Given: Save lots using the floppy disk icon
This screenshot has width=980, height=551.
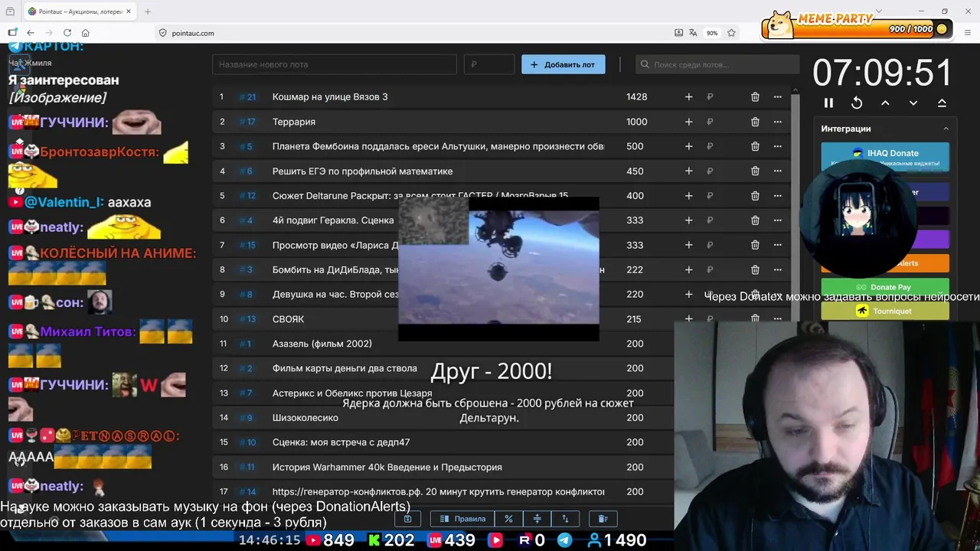Looking at the screenshot, I should click(x=408, y=519).
